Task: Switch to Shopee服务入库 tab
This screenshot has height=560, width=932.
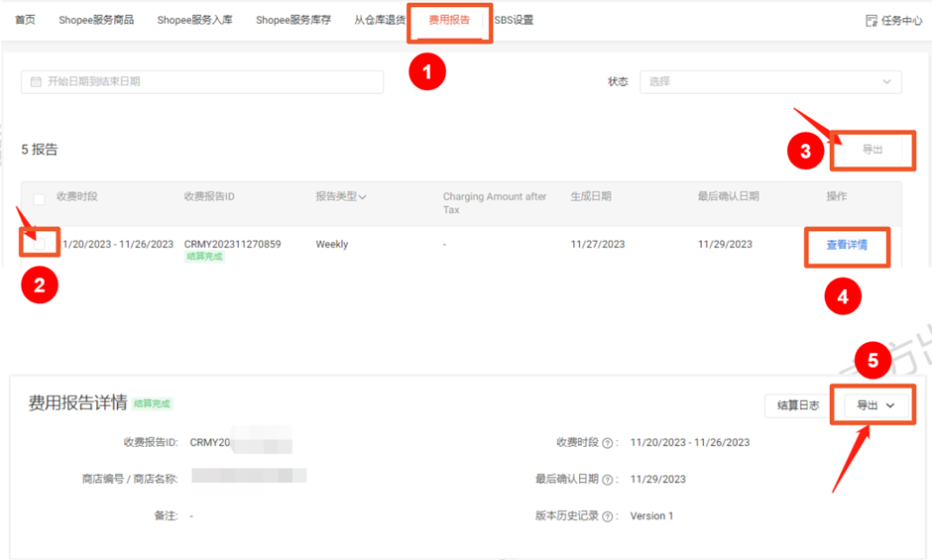Action: pyautogui.click(x=195, y=20)
